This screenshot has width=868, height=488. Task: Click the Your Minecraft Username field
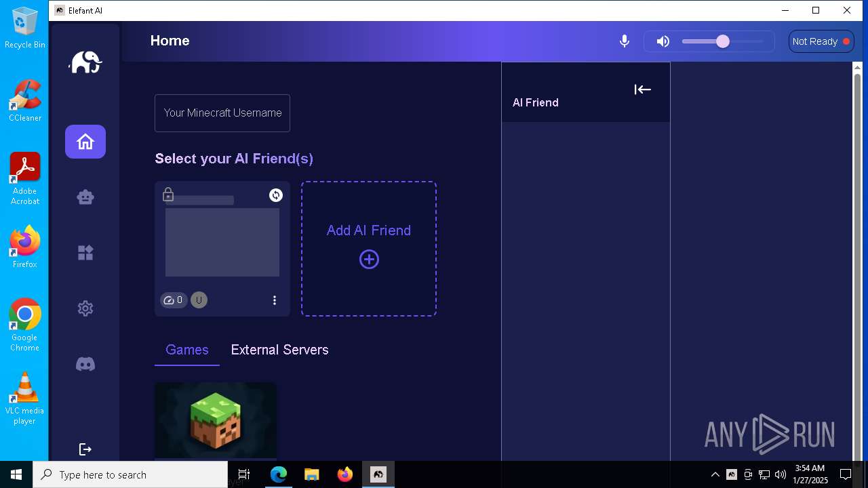(x=222, y=113)
